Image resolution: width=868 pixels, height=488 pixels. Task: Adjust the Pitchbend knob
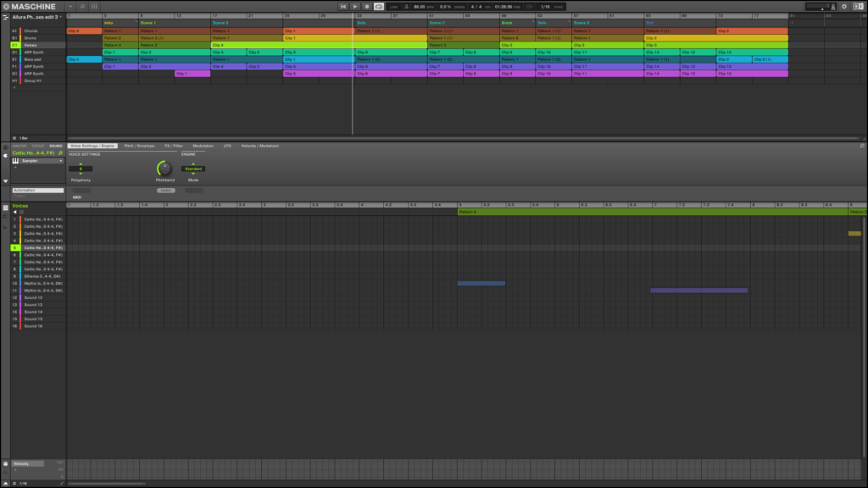pos(164,169)
